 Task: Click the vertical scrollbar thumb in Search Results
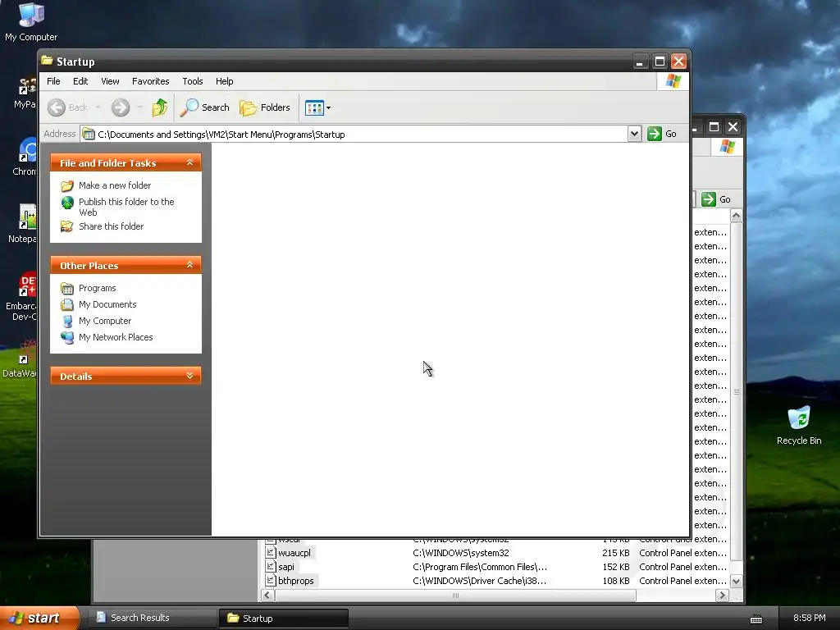click(736, 391)
